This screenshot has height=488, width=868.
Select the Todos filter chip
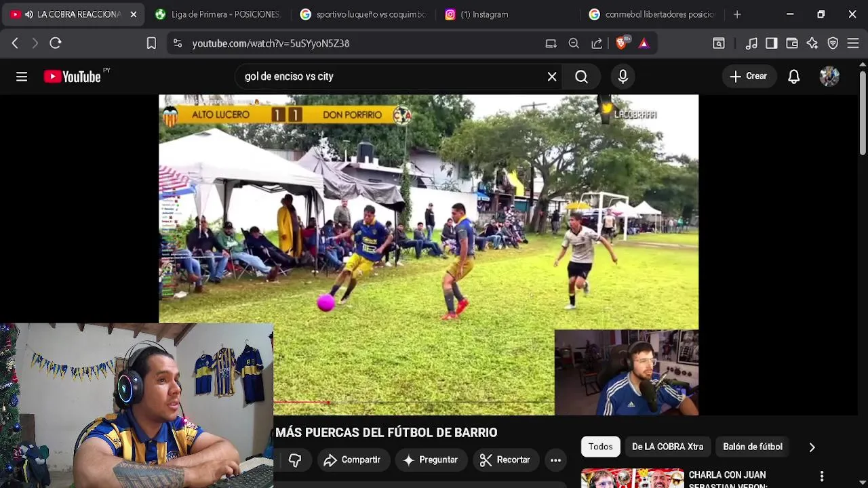(600, 447)
